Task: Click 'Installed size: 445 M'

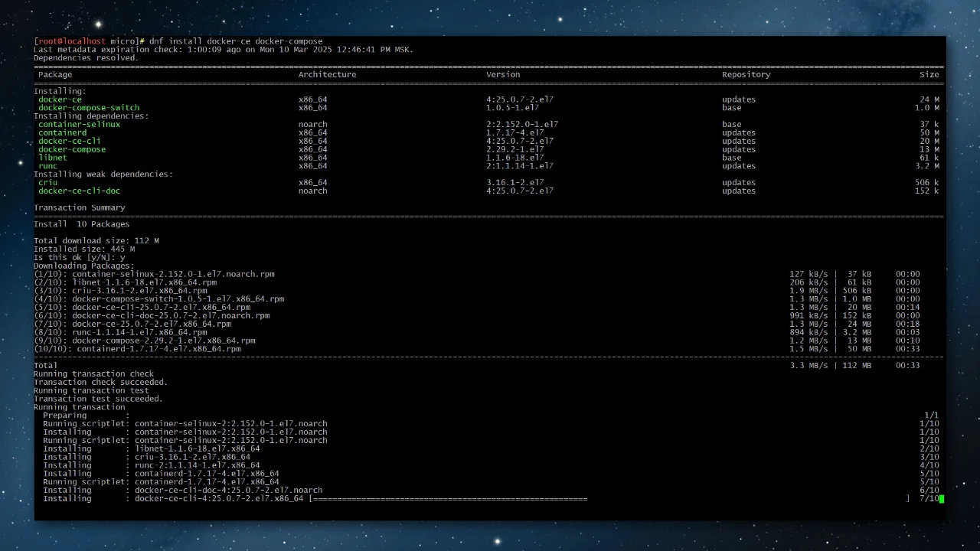Action: point(84,249)
